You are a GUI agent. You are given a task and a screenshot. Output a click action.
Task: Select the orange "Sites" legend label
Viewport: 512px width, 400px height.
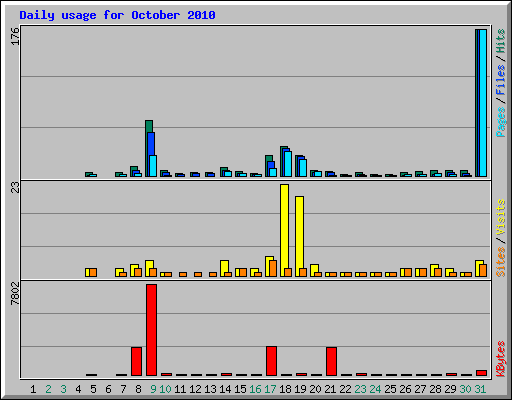click(x=500, y=262)
